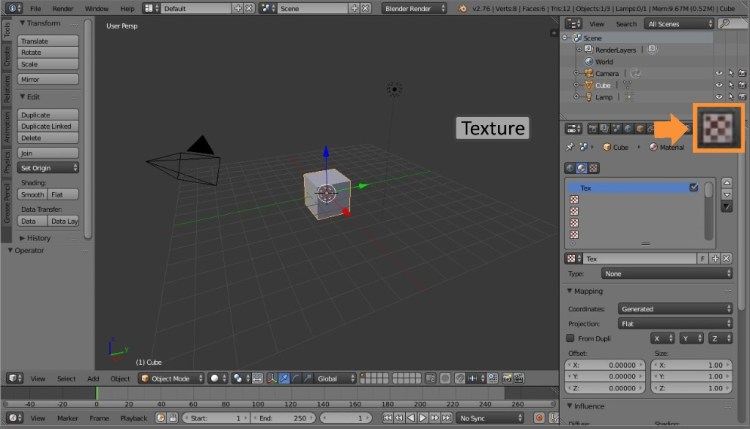The width and height of the screenshot is (750, 429).
Task: Open the Set Origin dropdown
Action: [48, 167]
